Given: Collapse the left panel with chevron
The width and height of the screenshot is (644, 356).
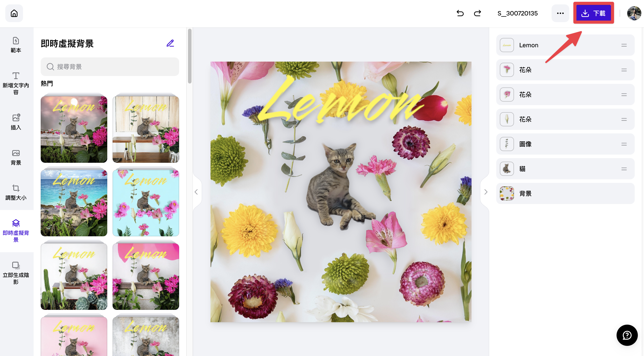Looking at the screenshot, I should point(196,192).
